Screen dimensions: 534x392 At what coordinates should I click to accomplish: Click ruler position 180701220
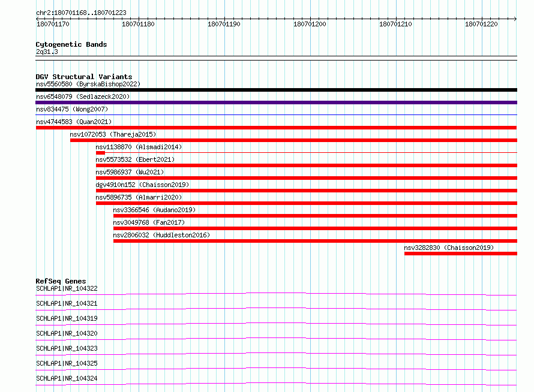tap(482, 24)
